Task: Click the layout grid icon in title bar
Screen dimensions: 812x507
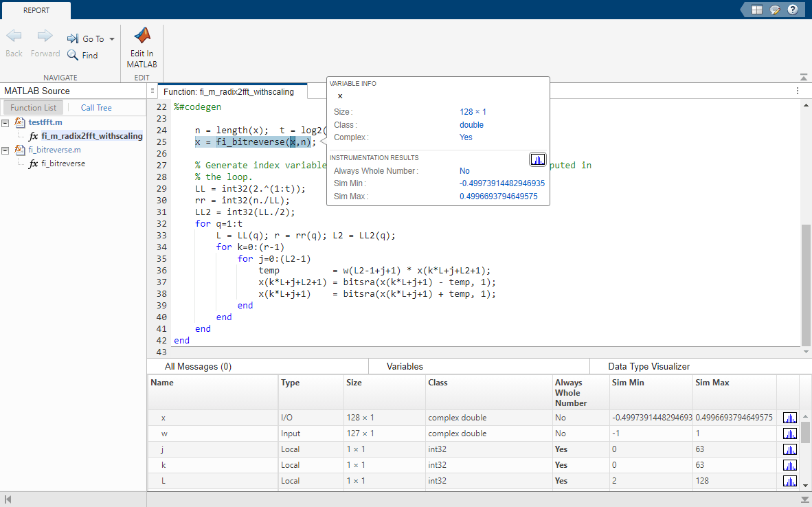Action: click(x=757, y=10)
